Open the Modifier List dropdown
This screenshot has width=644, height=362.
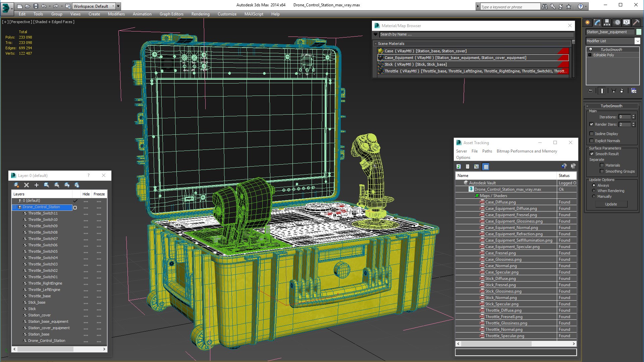[x=637, y=41]
